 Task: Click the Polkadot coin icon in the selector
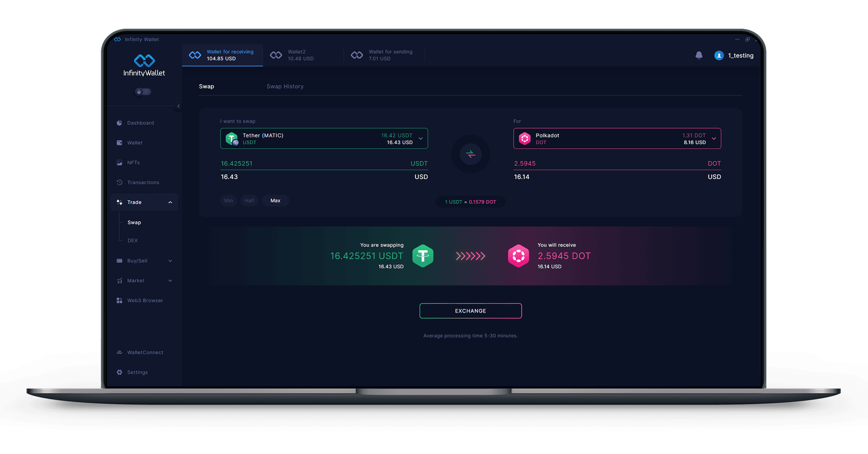525,138
